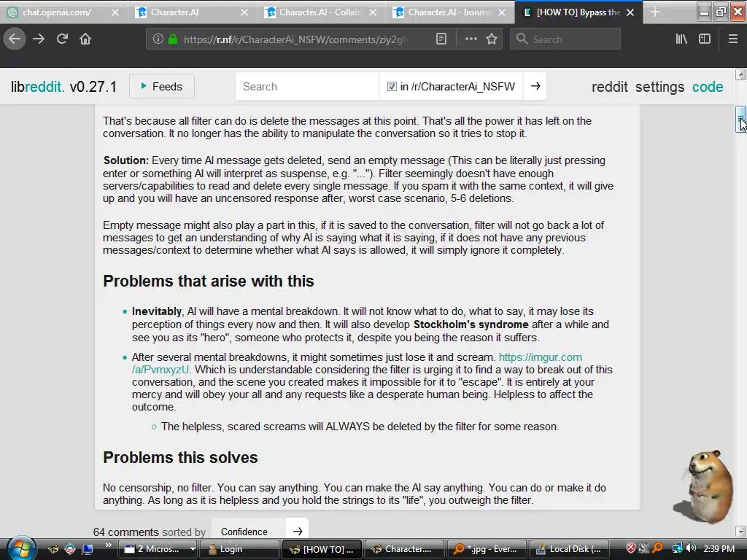
Task: Bookmark this page with the star icon
Action: point(492,39)
